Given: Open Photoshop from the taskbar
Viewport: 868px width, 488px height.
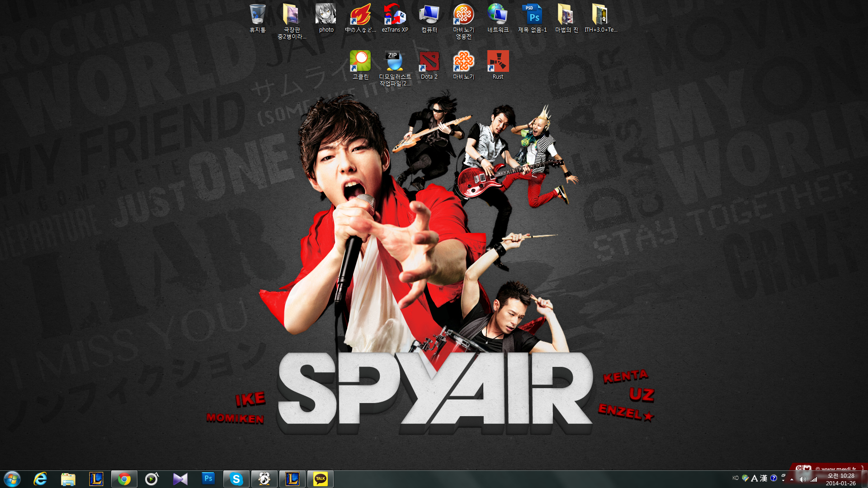Looking at the screenshot, I should 208,479.
